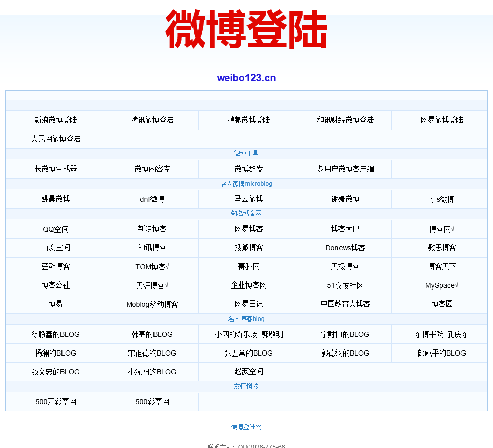Open the 腾讯微博登陆 link

[x=152, y=120]
